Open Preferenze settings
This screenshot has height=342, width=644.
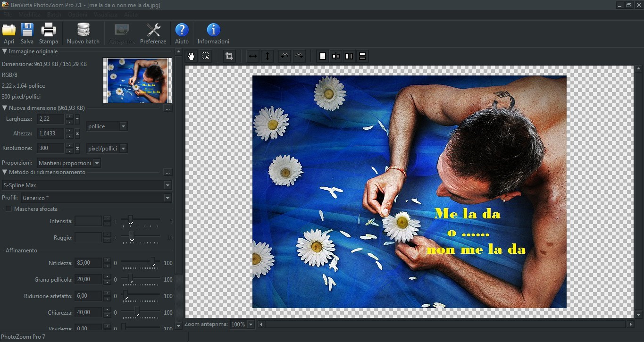153,33
